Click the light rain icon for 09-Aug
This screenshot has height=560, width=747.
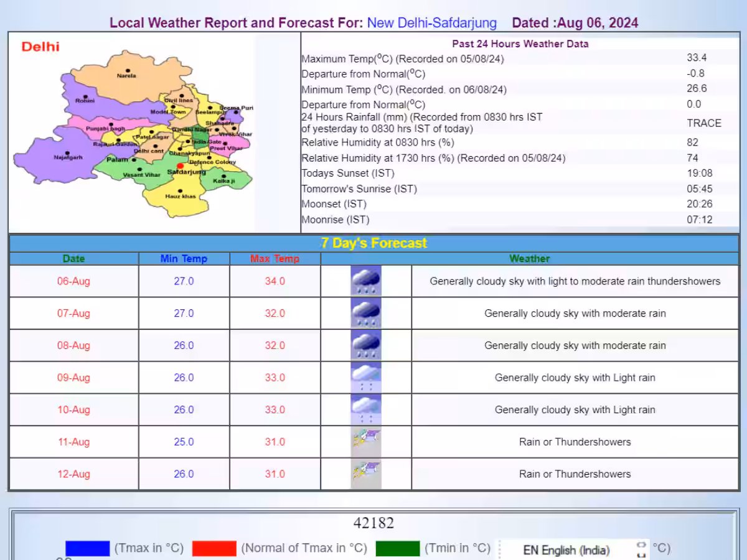tap(366, 378)
